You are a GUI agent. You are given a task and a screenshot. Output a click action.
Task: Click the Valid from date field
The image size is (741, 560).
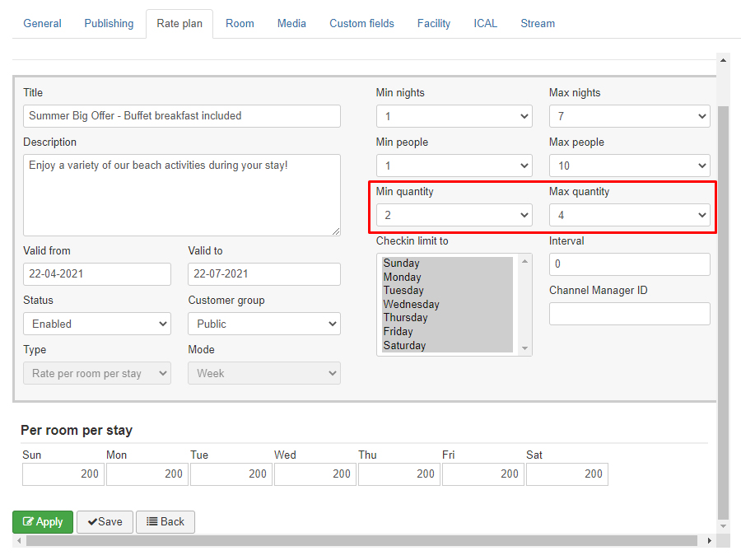(x=96, y=274)
